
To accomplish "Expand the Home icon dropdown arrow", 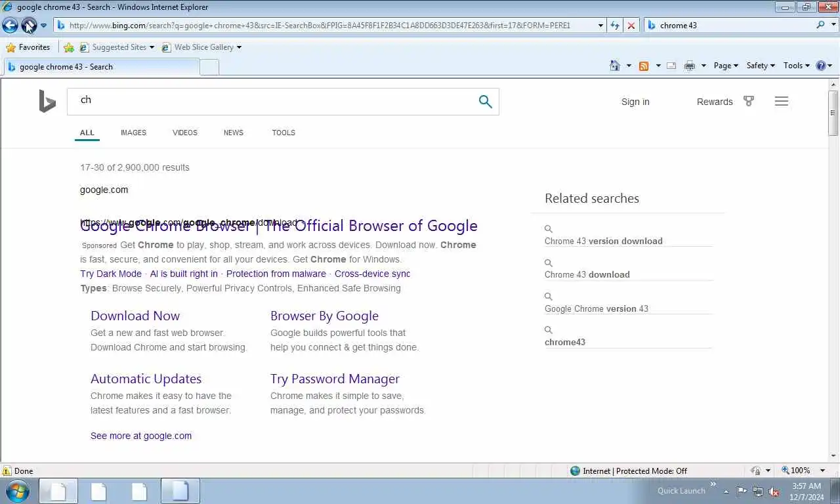I will point(629,66).
